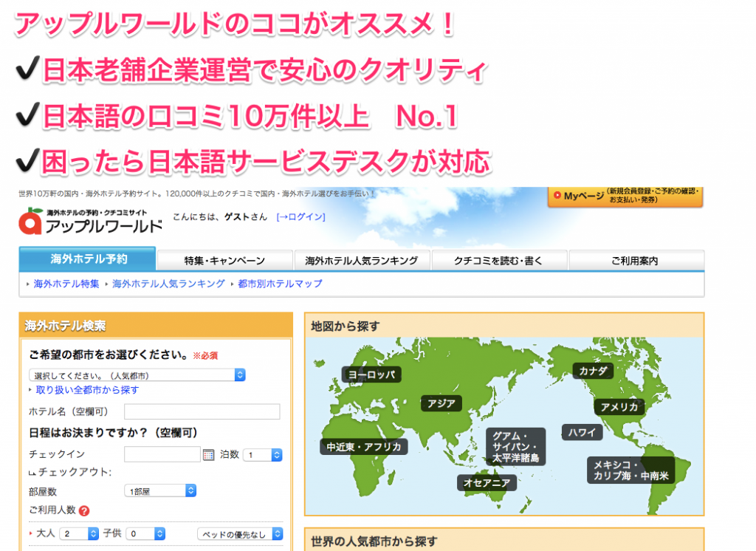Screen dimensions: 756x551
Task: Click the ログイン link
Action: click(301, 217)
